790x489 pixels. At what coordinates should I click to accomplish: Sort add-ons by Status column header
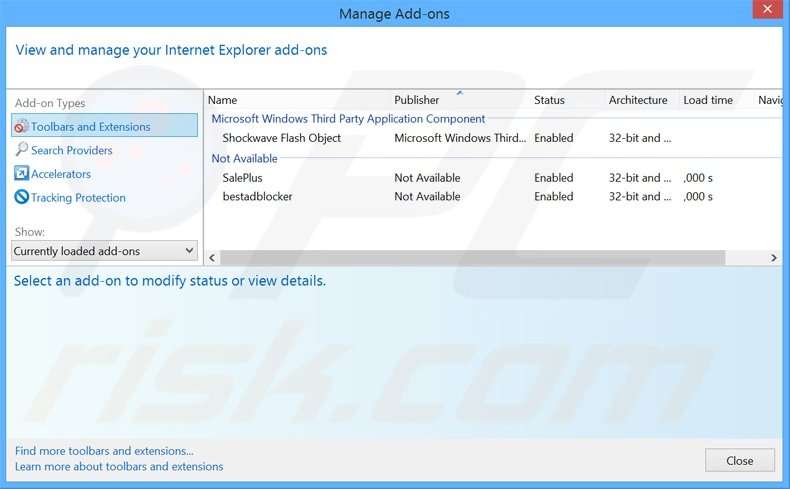567,100
